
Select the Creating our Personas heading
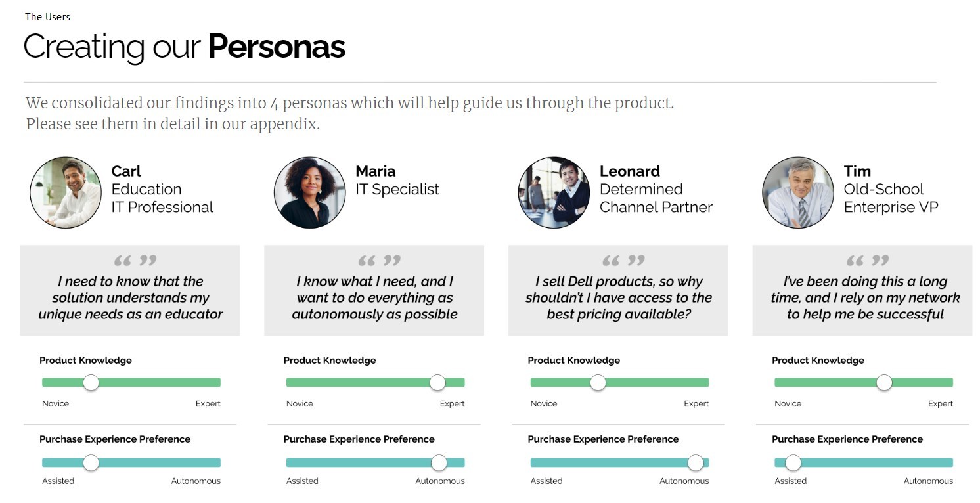click(x=184, y=47)
